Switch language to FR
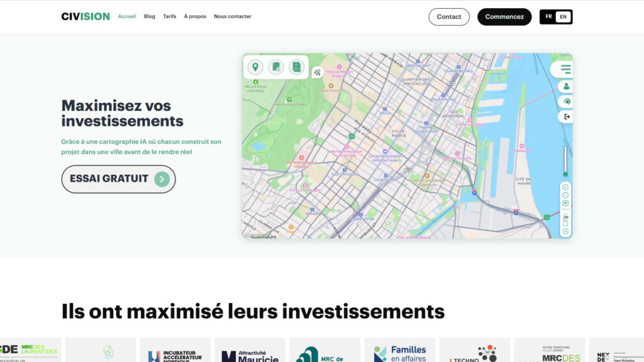The image size is (644, 362). click(548, 17)
